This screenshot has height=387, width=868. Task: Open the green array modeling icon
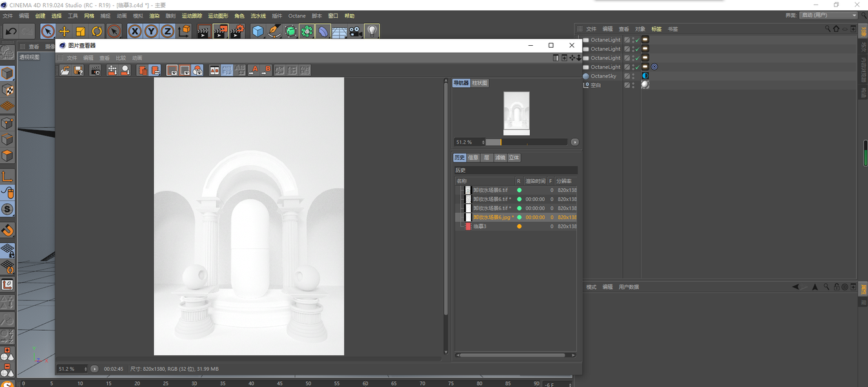click(307, 31)
